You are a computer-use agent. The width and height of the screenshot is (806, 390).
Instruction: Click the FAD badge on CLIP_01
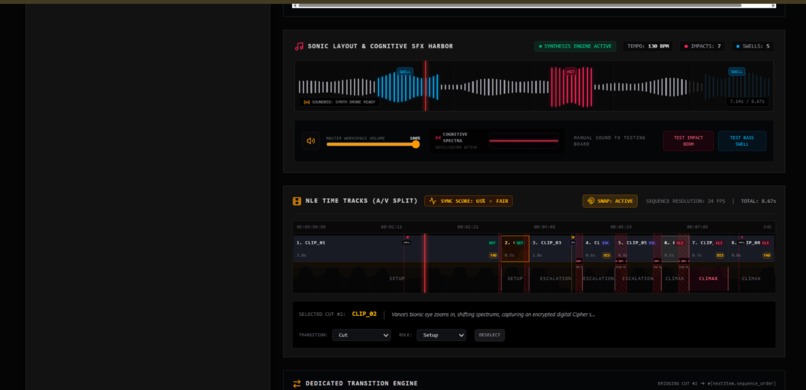coord(493,255)
